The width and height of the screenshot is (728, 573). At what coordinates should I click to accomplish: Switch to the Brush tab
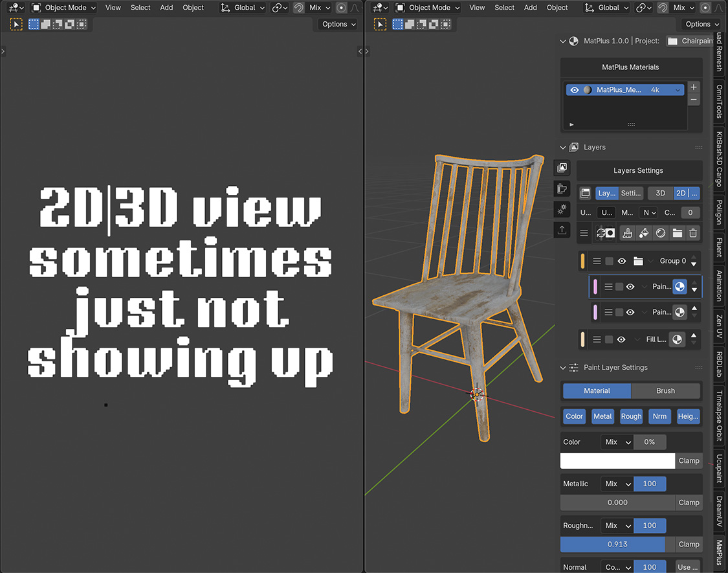(x=665, y=391)
